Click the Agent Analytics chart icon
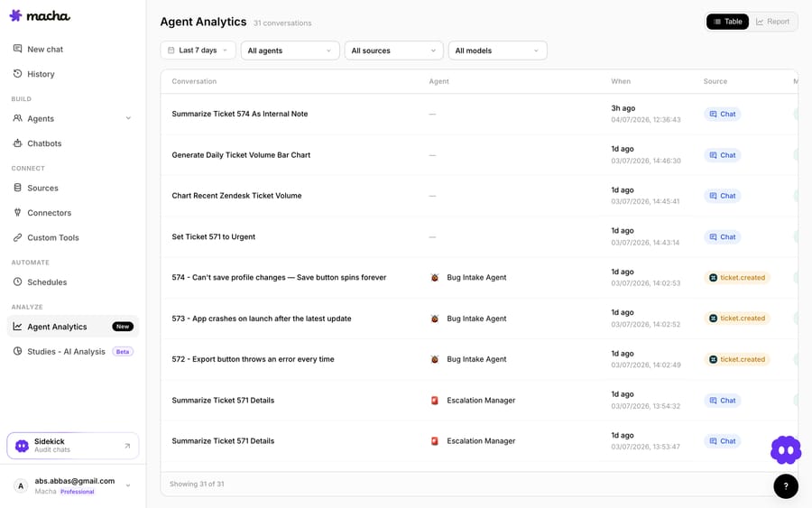Screen dimensions: 812x508 click(x=18, y=327)
